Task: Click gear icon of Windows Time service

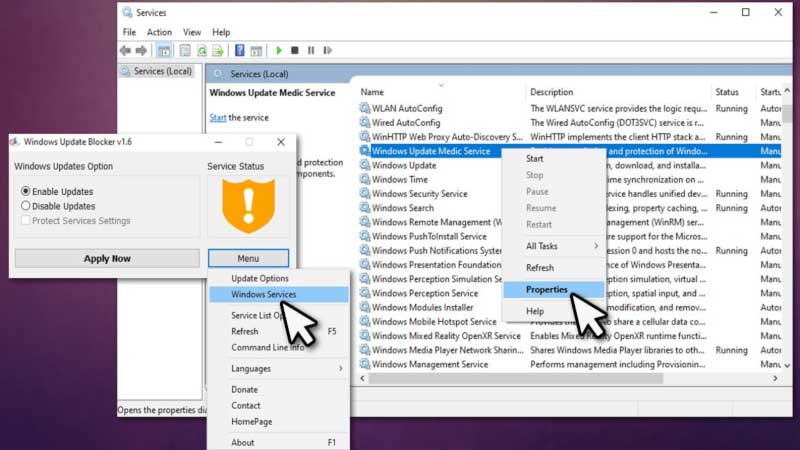Action: point(364,180)
